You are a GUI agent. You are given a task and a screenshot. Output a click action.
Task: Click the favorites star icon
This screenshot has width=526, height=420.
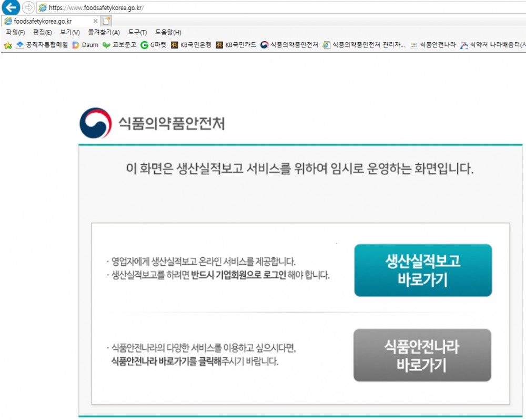pyautogui.click(x=8, y=45)
